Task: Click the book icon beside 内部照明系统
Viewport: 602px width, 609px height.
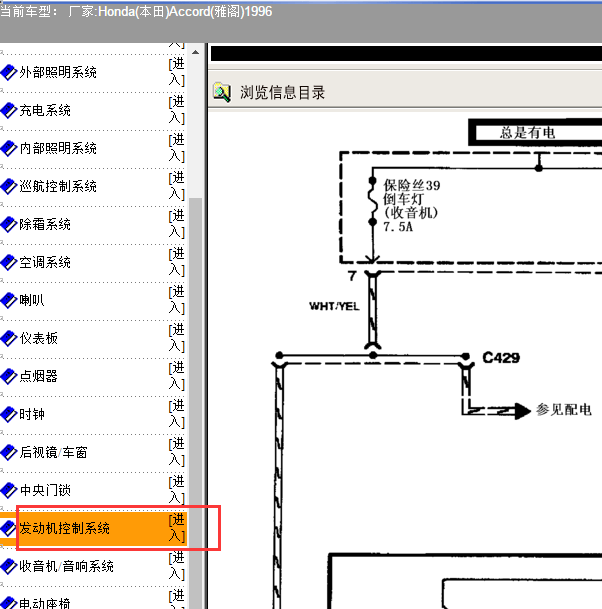Action: (x=9, y=148)
